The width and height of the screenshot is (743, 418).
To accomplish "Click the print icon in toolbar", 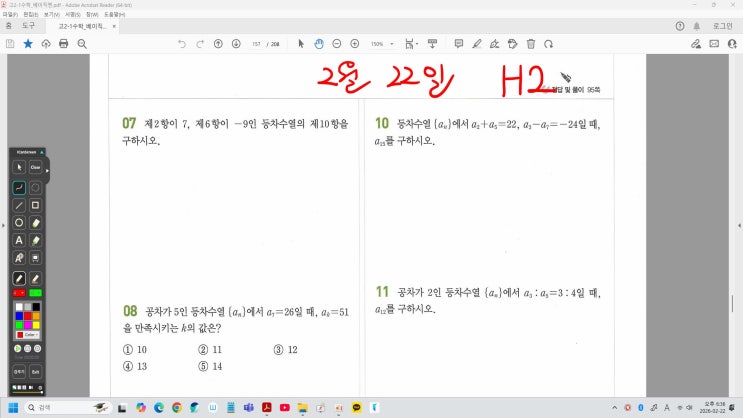I will (64, 44).
